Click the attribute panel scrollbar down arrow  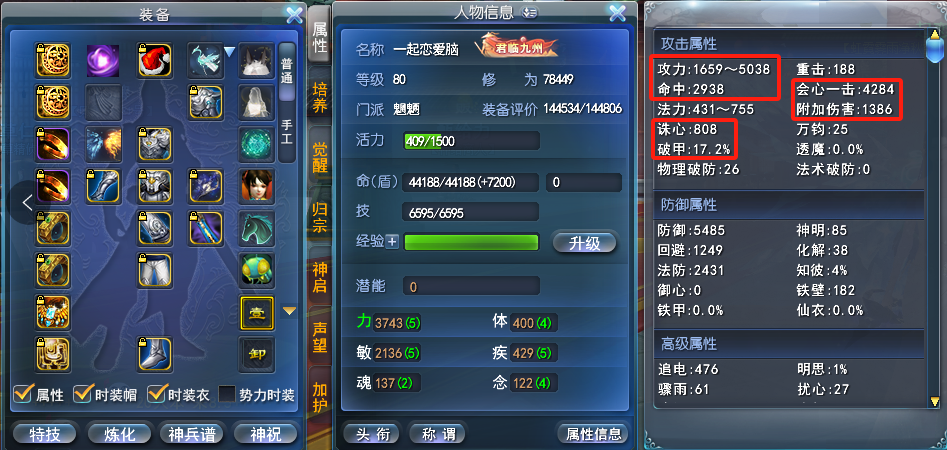(x=934, y=401)
